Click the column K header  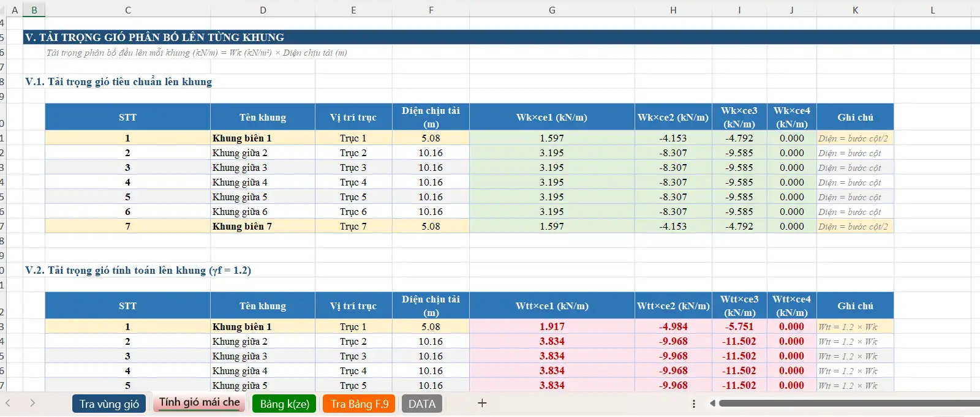point(855,10)
